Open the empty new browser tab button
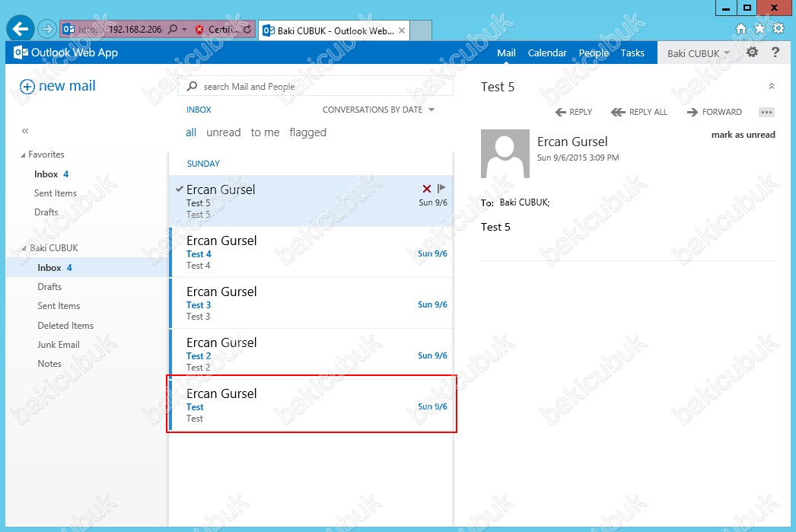Viewport: 796px width, 532px height. tap(421, 30)
